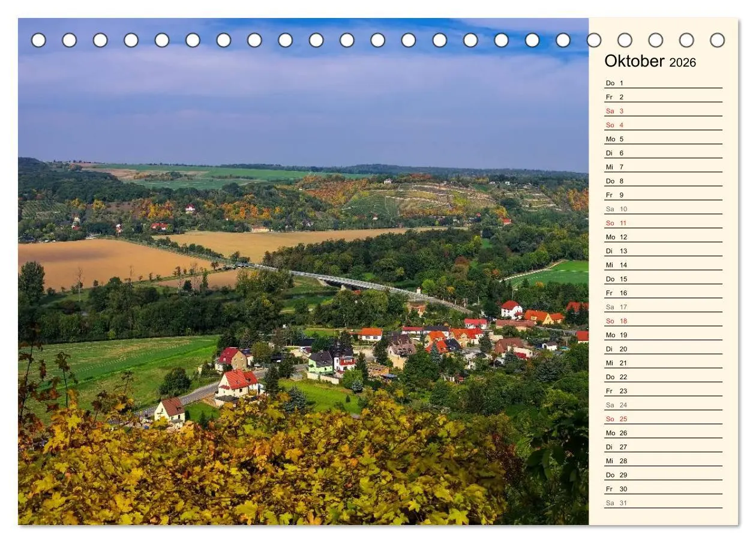Viewport: 756px width, 543px height.
Task: Select the 'Fr 30' date row
Action: [x=663, y=489]
